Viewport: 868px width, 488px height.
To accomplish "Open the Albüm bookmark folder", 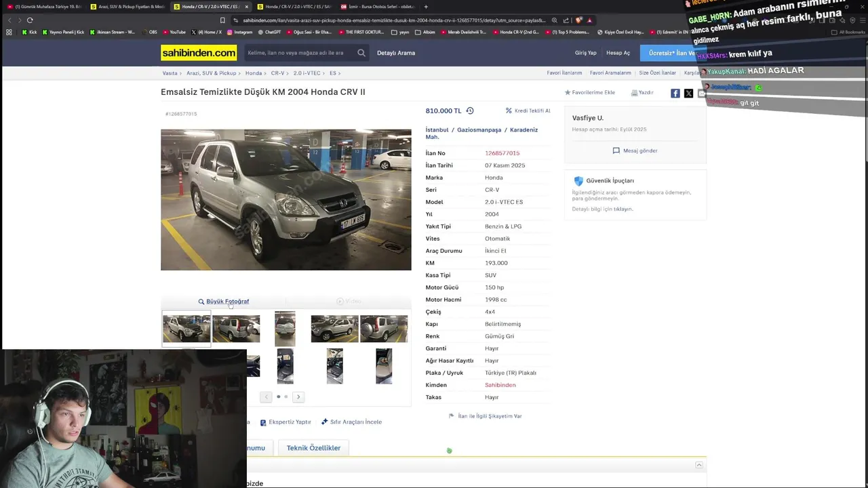I will pos(425,32).
